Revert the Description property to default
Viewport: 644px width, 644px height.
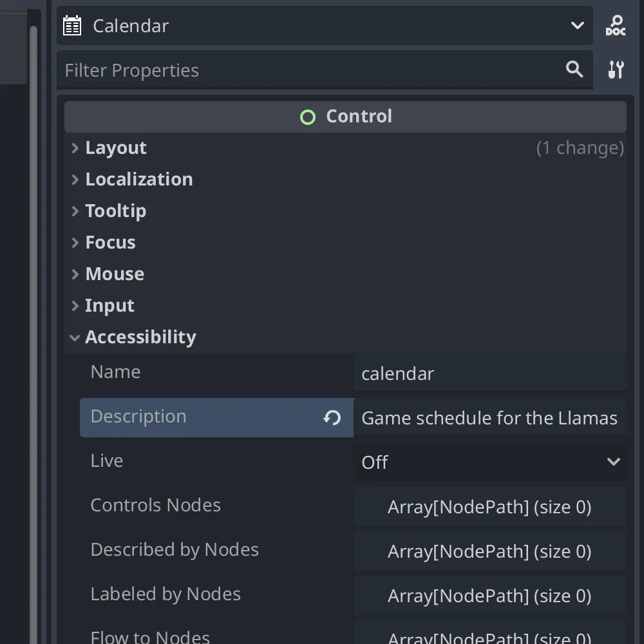coord(332,418)
